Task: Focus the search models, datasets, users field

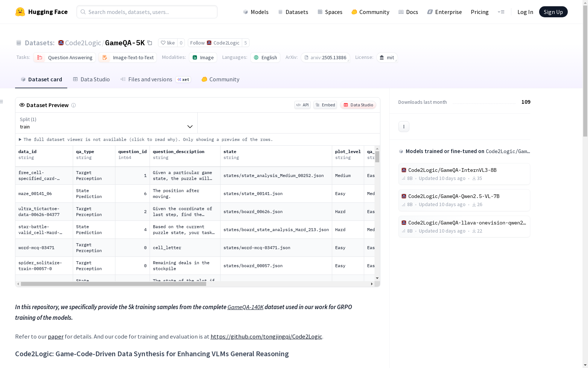Action: 147,12
